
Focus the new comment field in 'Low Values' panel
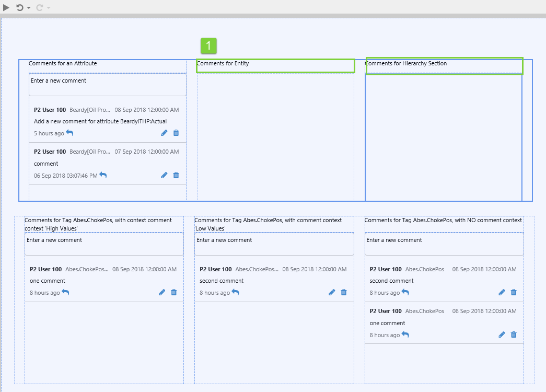tap(274, 244)
